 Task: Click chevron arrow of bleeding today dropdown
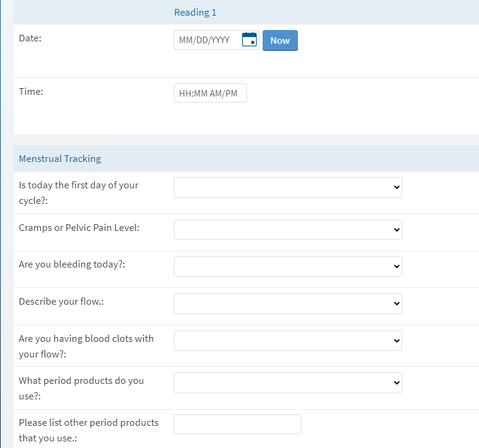point(396,266)
